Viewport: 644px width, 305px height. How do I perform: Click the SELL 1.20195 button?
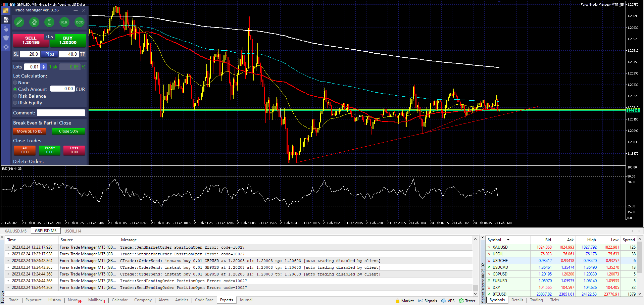[x=31, y=41]
